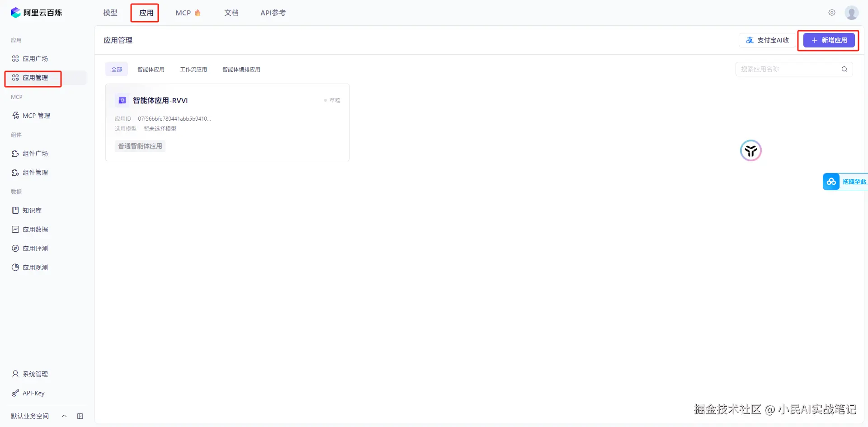
Task: Click the 暂未选择模型 text
Action: coord(160,129)
